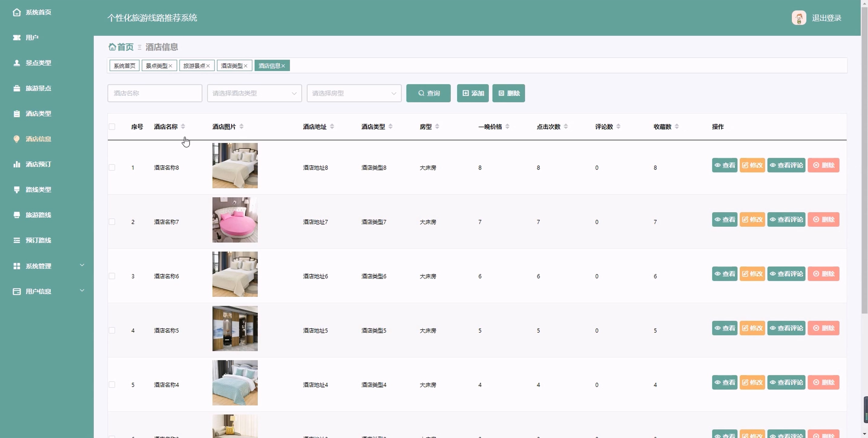
Task: Open the 请选择房型 dropdown
Action: [x=354, y=93]
